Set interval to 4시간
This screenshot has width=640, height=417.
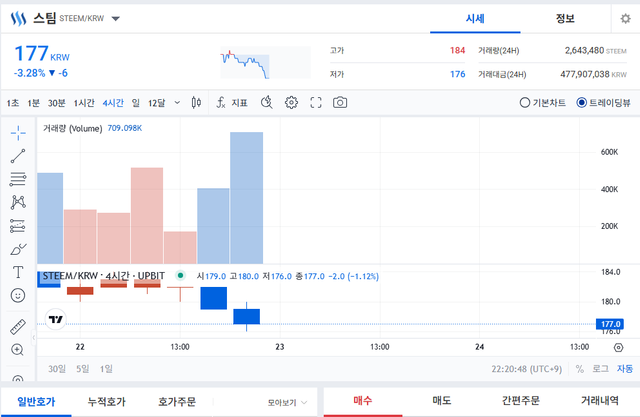point(113,103)
